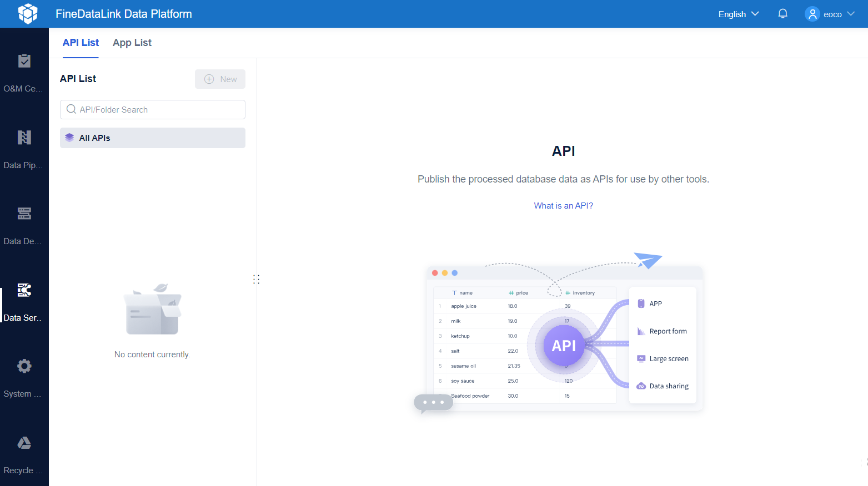The width and height of the screenshot is (868, 486).
Task: Open the Data Pipeline sidebar icon
Action: tap(24, 137)
